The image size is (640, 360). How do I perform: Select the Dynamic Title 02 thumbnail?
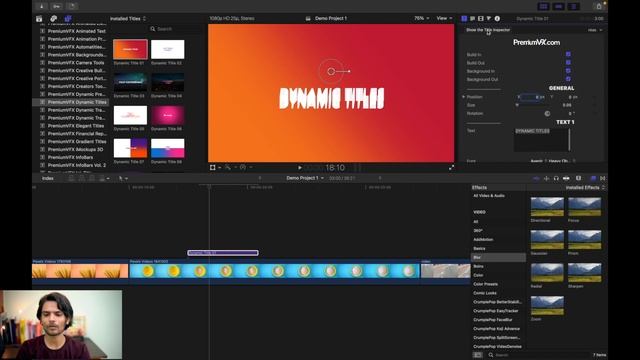(168, 49)
